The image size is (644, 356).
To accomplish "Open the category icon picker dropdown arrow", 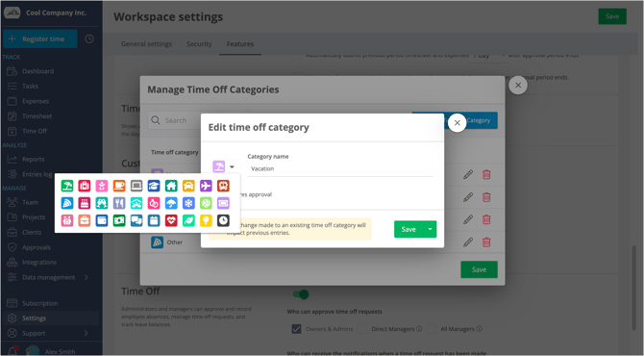I will click(232, 166).
